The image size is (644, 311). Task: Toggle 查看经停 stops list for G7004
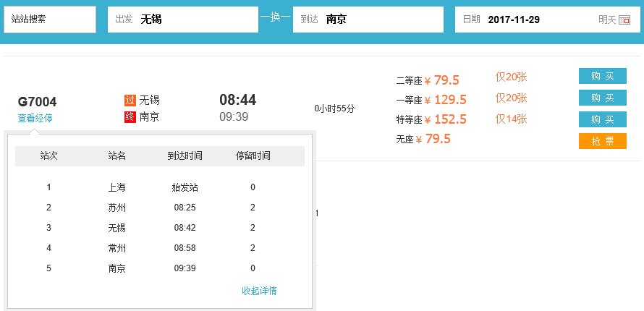(35, 119)
